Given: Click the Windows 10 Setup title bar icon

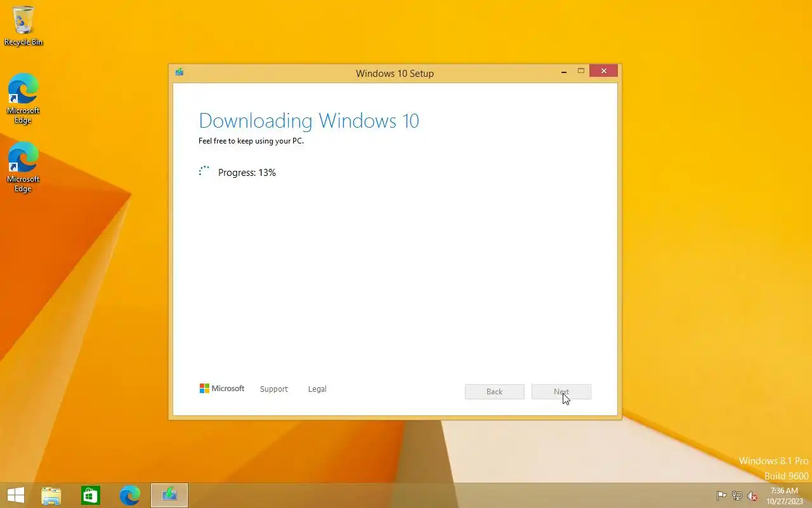Looking at the screenshot, I should (180, 72).
